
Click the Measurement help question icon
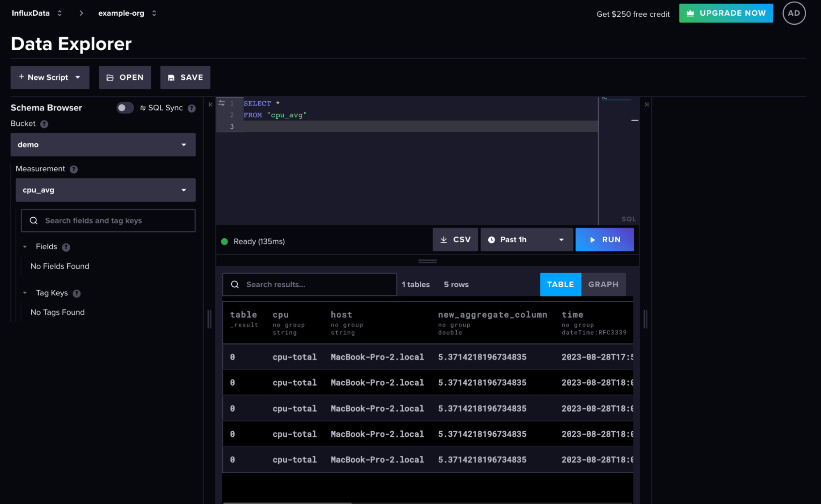click(x=74, y=169)
